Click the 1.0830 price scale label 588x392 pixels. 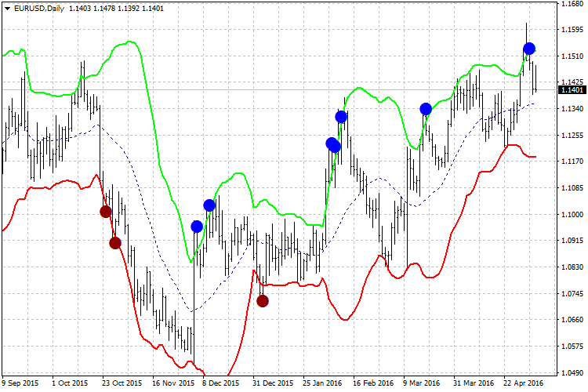(572, 267)
